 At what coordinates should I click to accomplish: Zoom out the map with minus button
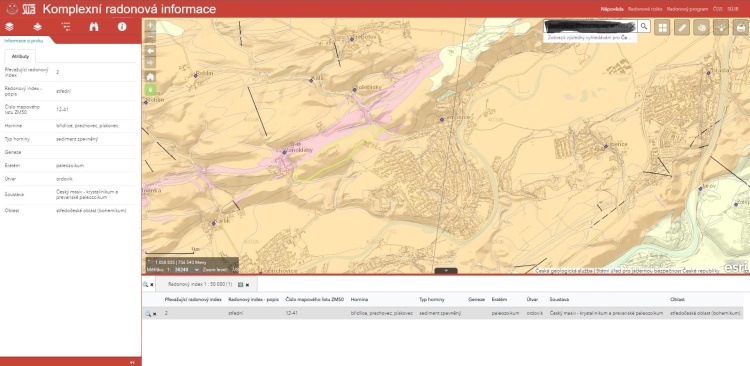pyautogui.click(x=150, y=38)
